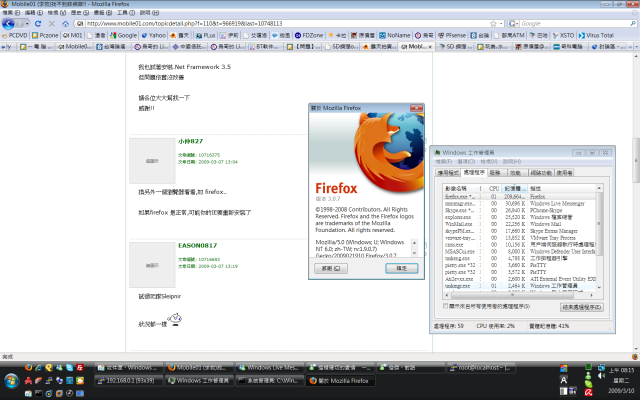This screenshot has width=640, height=400.
Task: Bookmark page with the star icon
Action: pyautogui.click(x=493, y=24)
